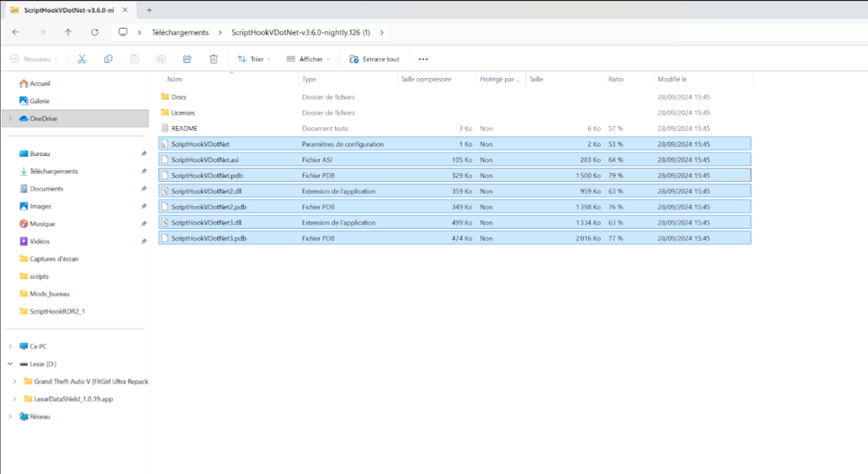
Task: Open Galerie in the sidebar
Action: point(40,101)
